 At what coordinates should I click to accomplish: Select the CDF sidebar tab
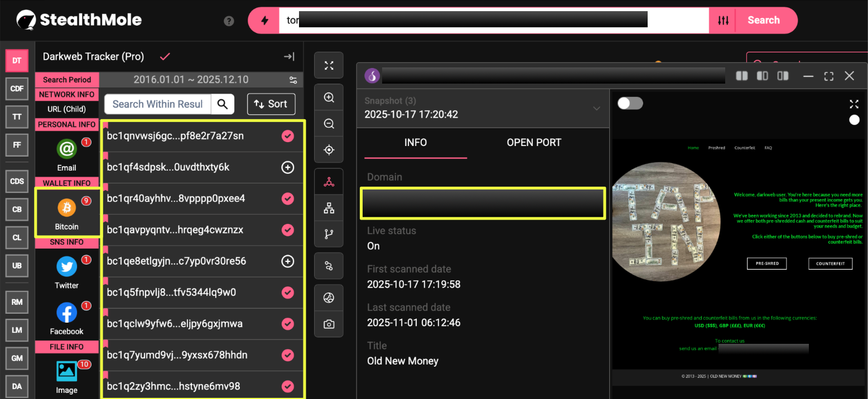tap(17, 88)
